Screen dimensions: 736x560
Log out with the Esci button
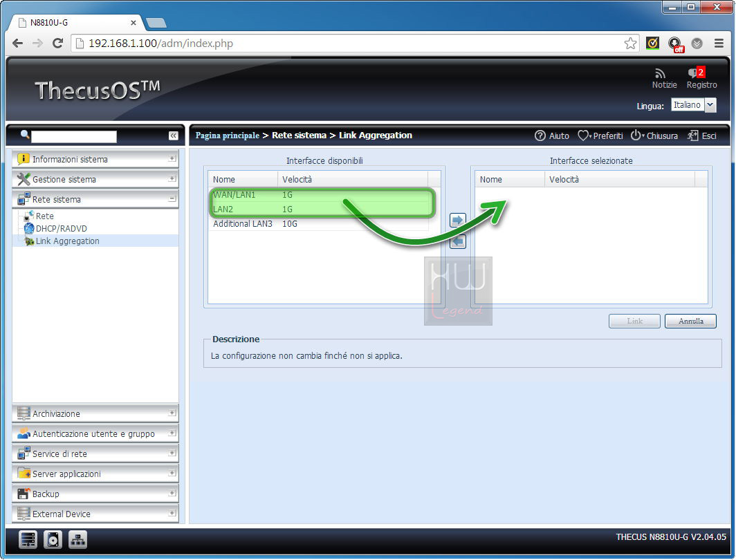tap(702, 136)
